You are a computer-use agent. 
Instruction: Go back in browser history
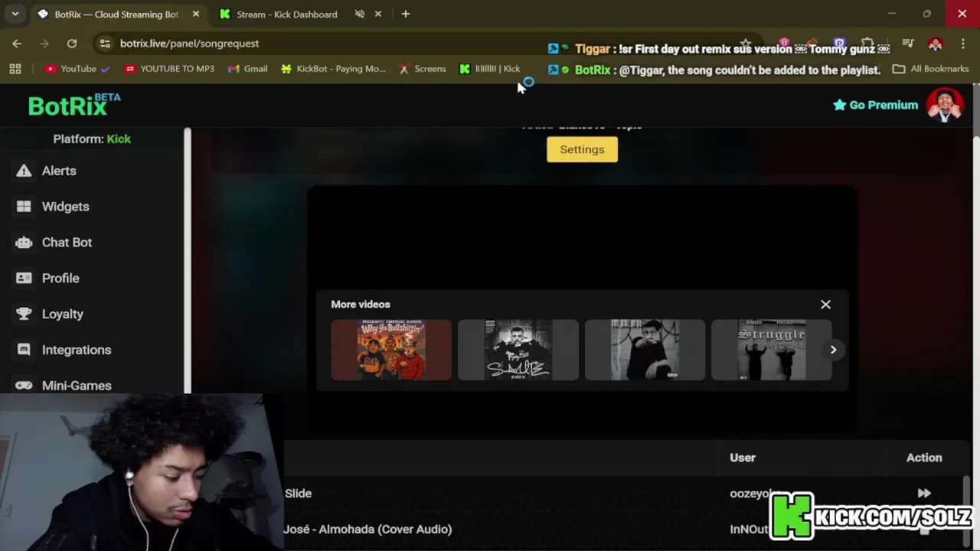[x=17, y=44]
